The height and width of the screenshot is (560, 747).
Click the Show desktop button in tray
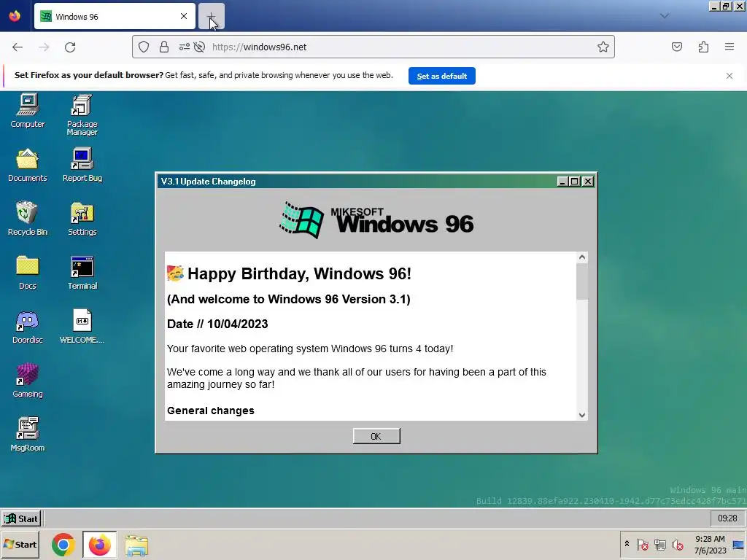pyautogui.click(x=738, y=544)
